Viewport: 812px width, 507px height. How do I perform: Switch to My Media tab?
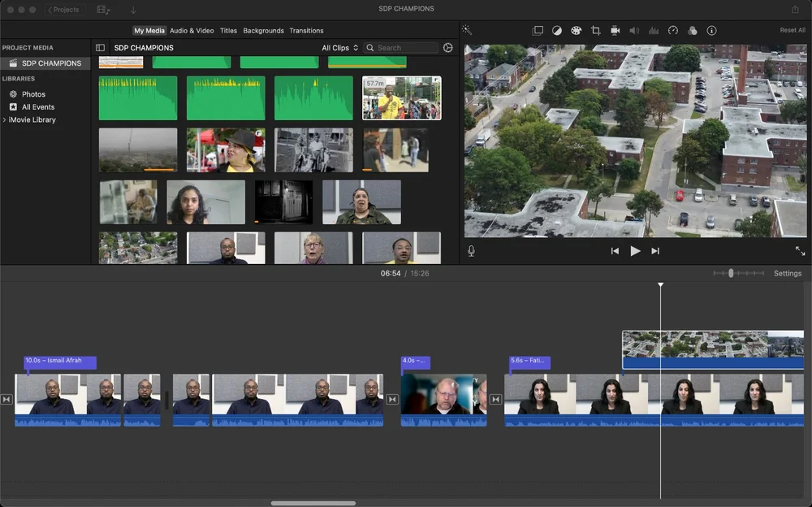(149, 31)
